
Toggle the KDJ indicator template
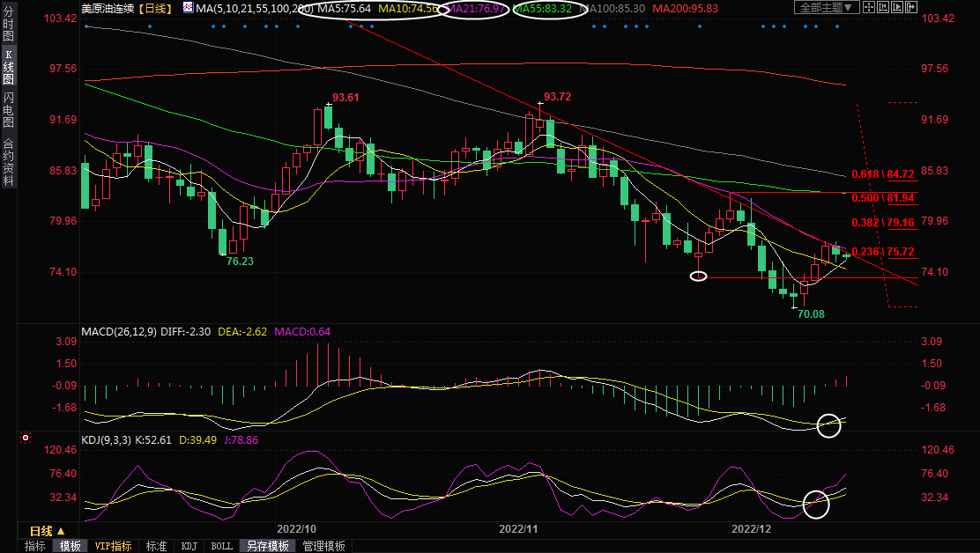[x=189, y=546]
